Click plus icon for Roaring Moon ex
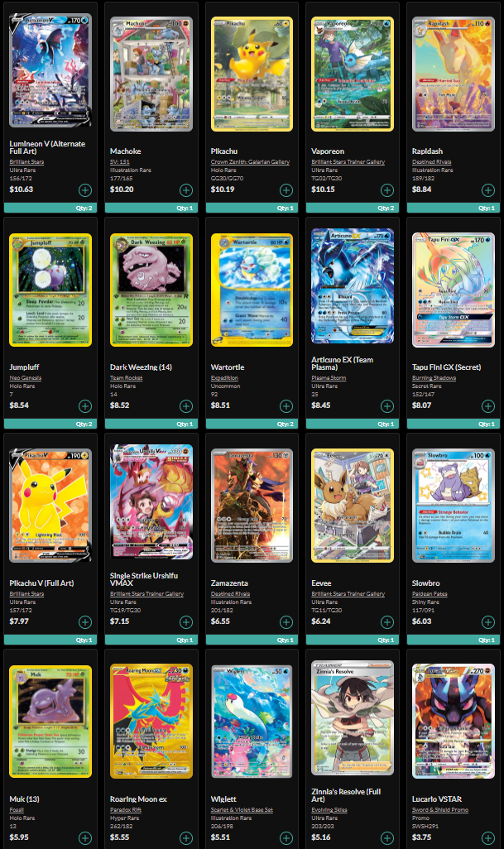Viewport: 504px width, 849px height. point(185,838)
